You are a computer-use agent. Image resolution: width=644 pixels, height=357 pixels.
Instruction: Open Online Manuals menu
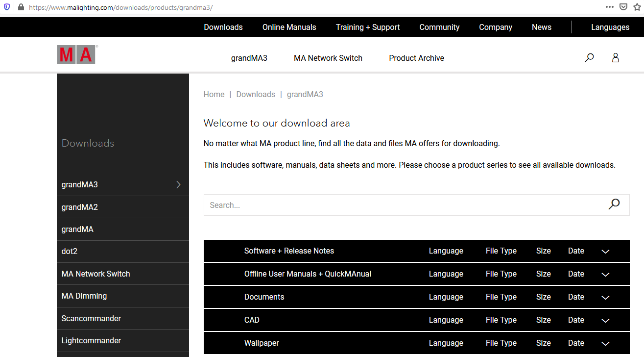coord(289,27)
